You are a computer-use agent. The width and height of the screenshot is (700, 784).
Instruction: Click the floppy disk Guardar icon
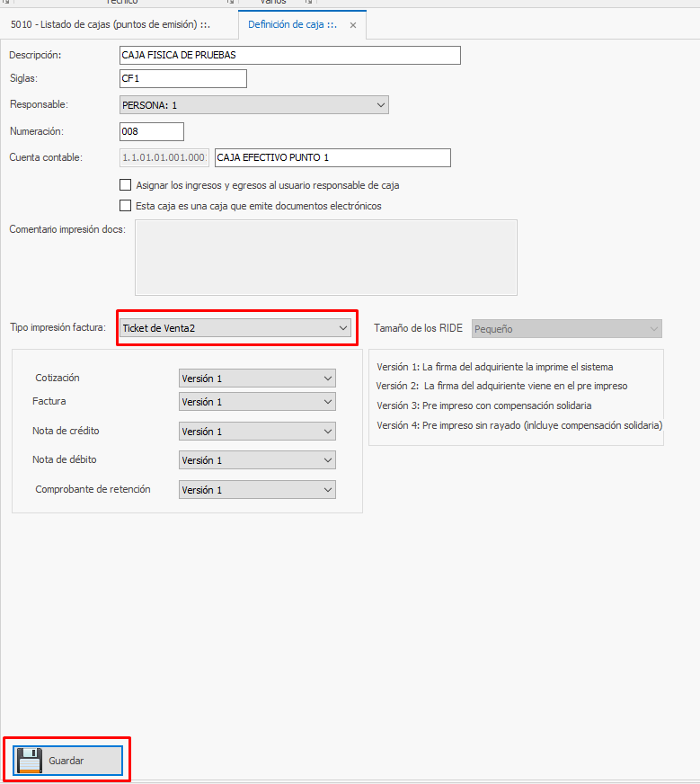click(x=29, y=760)
